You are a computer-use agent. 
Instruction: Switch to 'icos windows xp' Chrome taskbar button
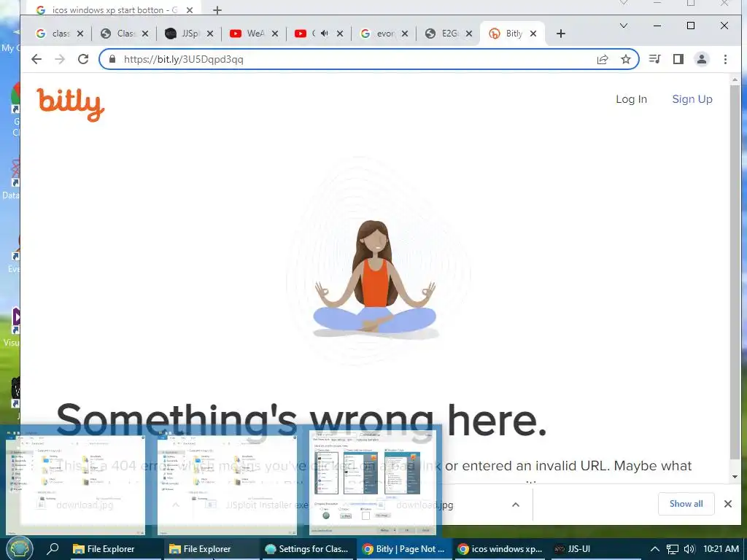500,549
